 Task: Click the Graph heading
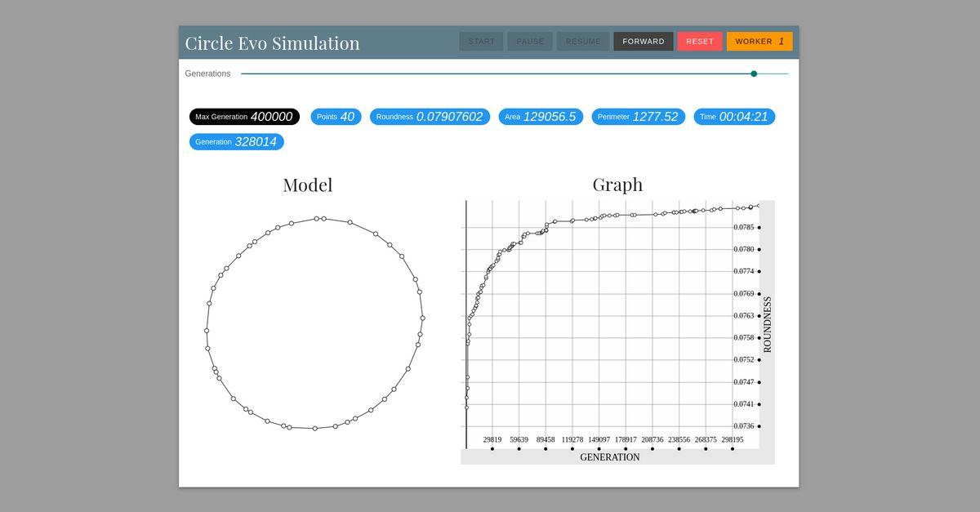[x=618, y=185]
